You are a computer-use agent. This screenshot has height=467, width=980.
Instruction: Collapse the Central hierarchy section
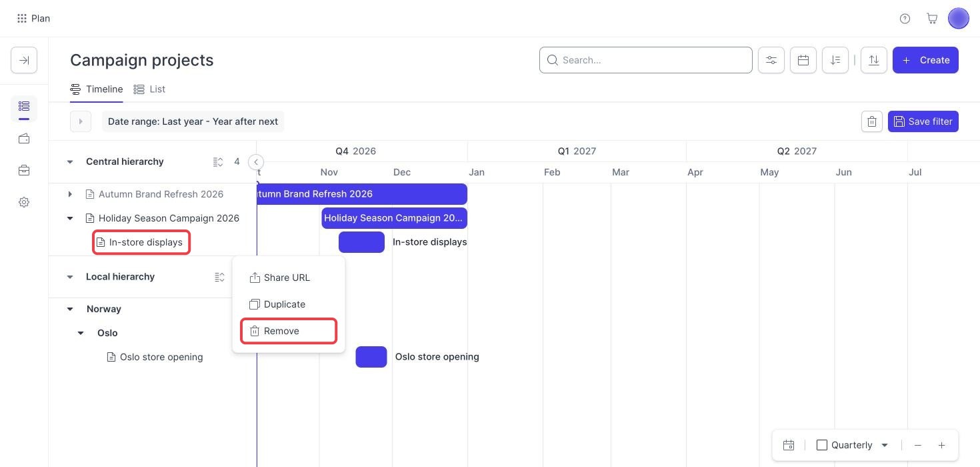pos(70,162)
